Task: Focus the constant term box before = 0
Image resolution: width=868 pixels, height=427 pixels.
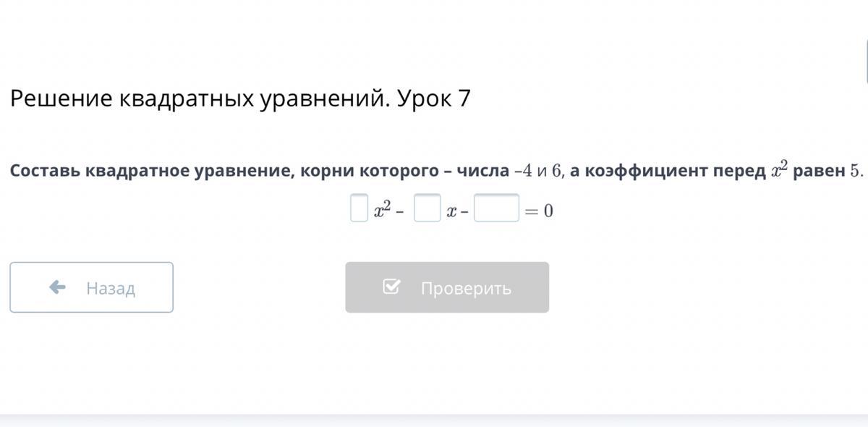Action: (496, 208)
